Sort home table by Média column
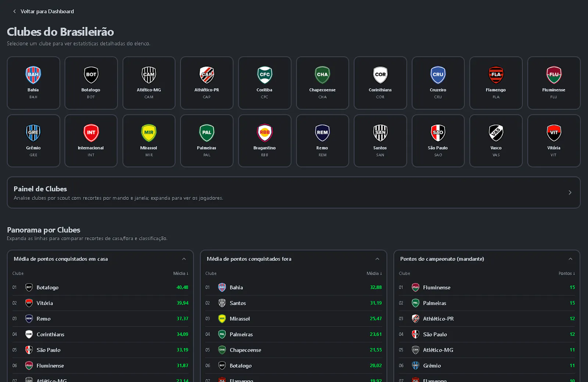This screenshot has height=382, width=588. (x=181, y=273)
